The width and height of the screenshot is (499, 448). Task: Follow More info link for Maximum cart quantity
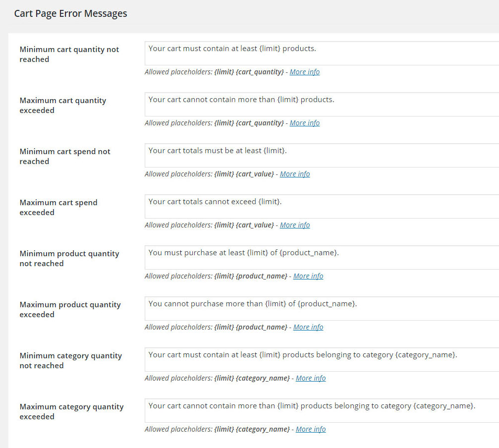(x=304, y=123)
